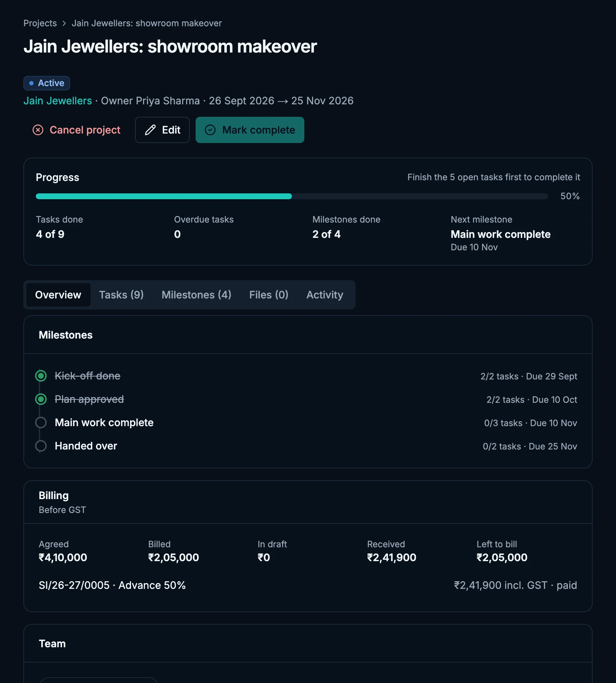Click the invoice SI/26-27/0005 · Advance 50%
Viewport: 616px width, 683px height.
[112, 585]
